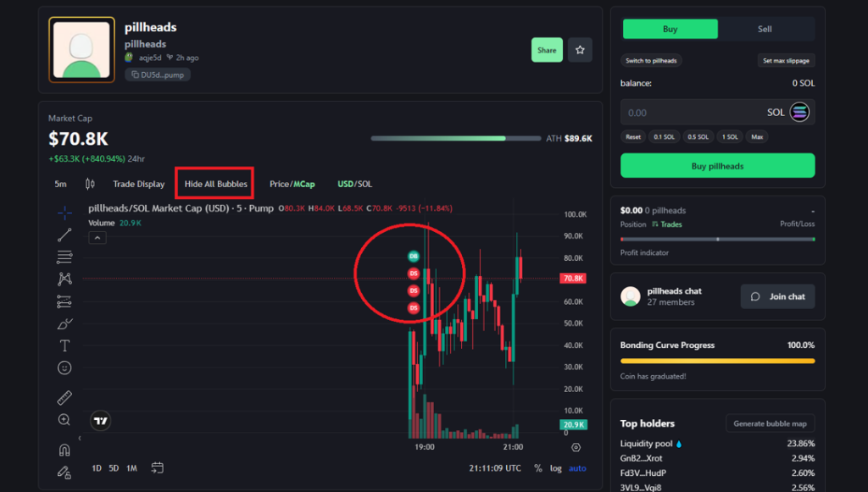868x492 pixels.
Task: Click the SOL amount input field
Action: coord(717,113)
